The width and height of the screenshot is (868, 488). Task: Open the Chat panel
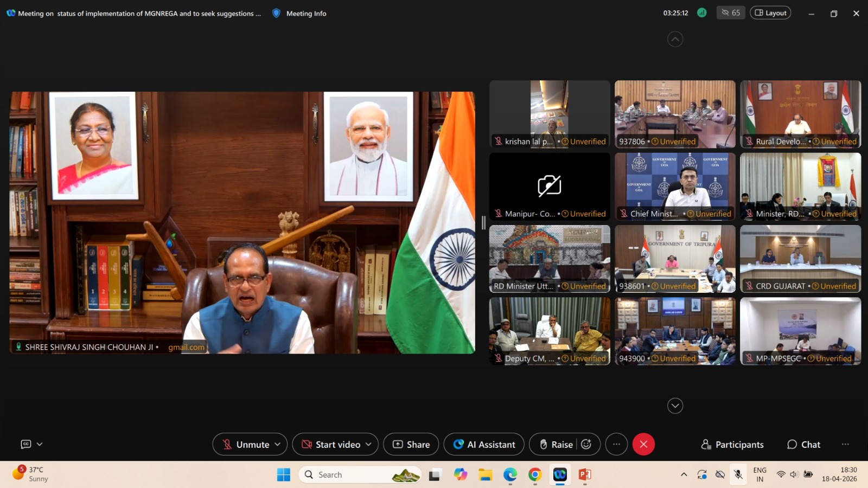tap(803, 444)
